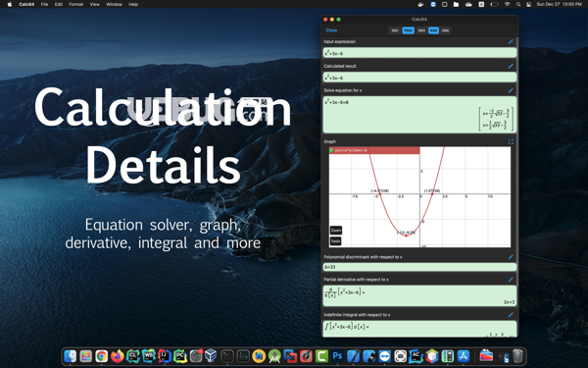The image size is (588, 368).
Task: Launch Photoshop from the dock
Action: click(337, 356)
